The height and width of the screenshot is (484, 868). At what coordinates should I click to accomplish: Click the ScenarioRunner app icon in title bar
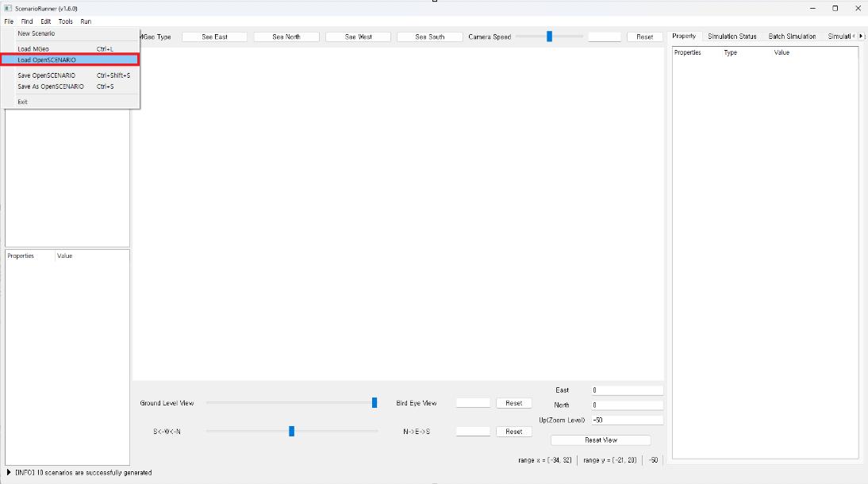7,8
